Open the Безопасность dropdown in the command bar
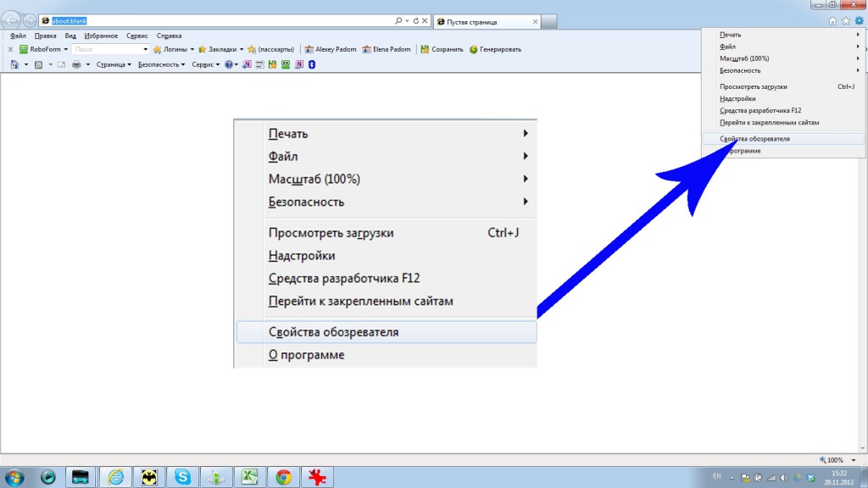 pos(161,64)
